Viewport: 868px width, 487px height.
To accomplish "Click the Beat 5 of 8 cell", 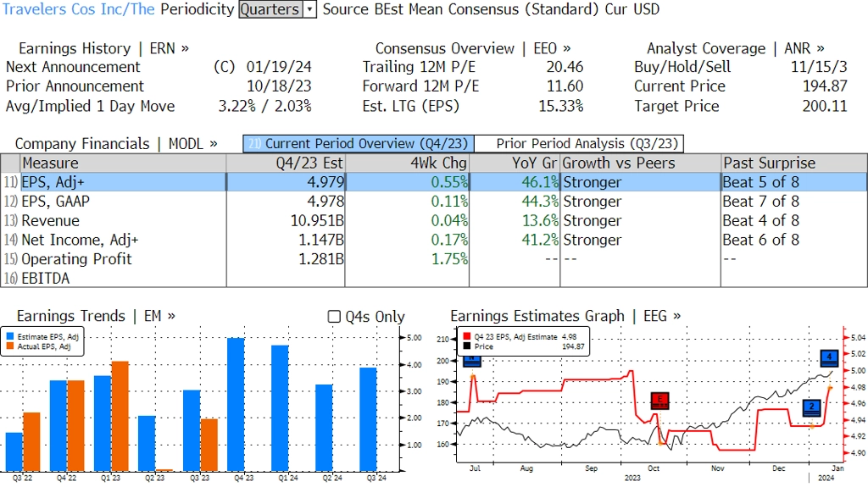I will tap(760, 182).
